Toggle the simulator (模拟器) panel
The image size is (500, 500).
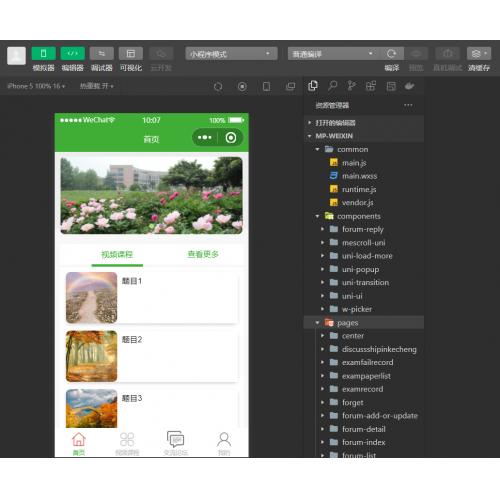pos(43,53)
